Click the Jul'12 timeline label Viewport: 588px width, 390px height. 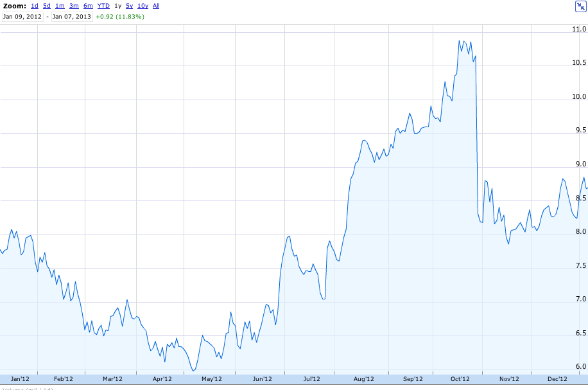311,379
